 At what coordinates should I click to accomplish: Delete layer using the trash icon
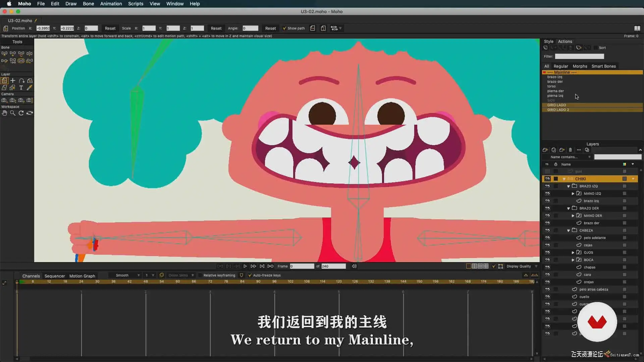[571, 150]
